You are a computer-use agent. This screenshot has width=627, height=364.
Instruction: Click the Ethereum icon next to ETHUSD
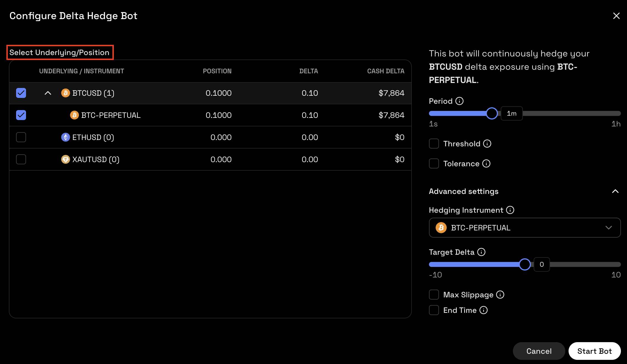point(66,137)
